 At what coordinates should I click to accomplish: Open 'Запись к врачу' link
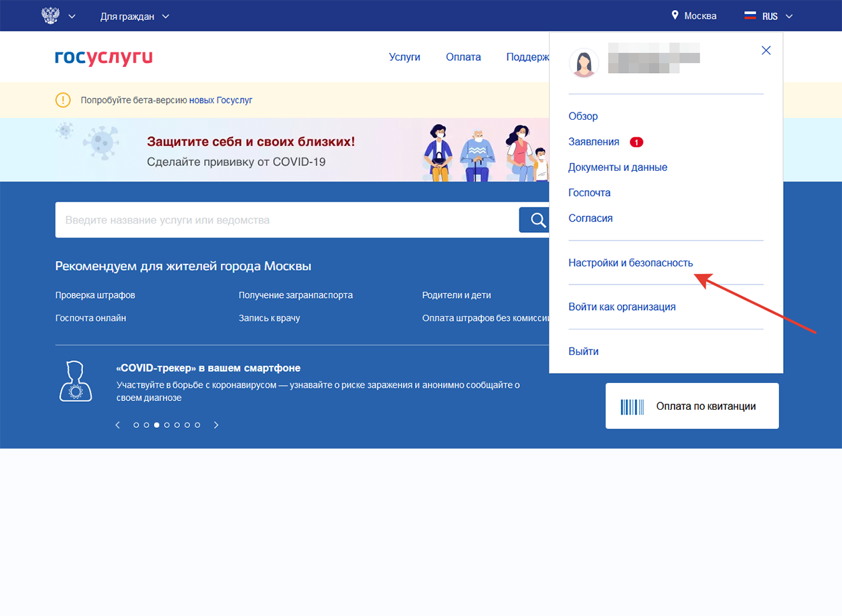pyautogui.click(x=269, y=318)
